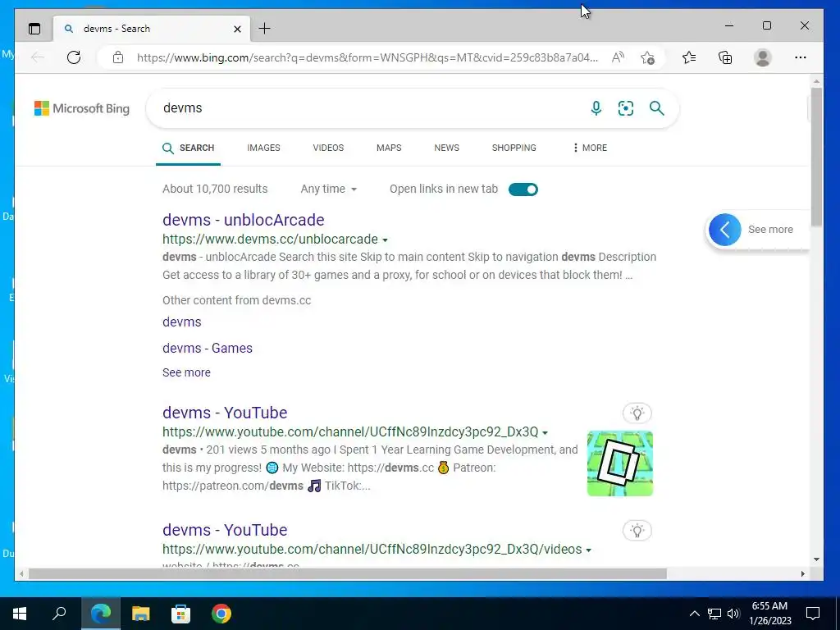The width and height of the screenshot is (840, 630).
Task: Expand the MORE search categories menu
Action: 590,148
